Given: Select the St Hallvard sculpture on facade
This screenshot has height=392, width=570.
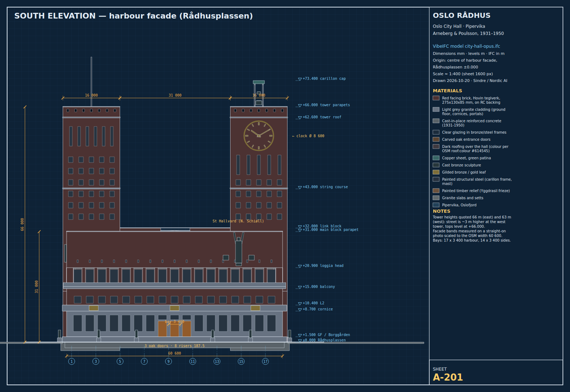Looking at the screenshot, I should tap(239, 249).
